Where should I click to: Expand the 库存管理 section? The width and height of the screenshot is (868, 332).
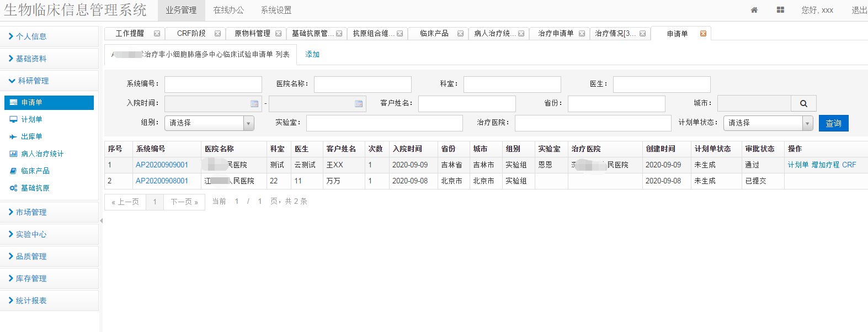(x=31, y=278)
